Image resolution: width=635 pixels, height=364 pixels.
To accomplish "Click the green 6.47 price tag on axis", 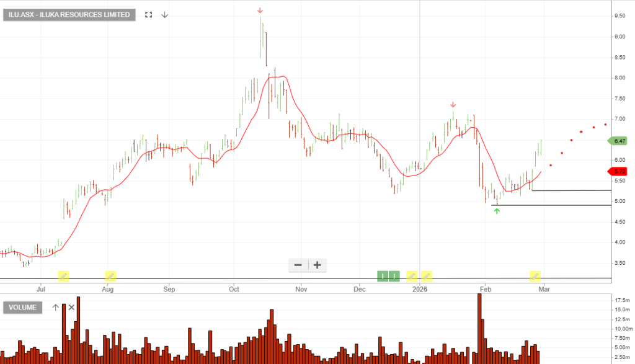I will pyautogui.click(x=618, y=141).
